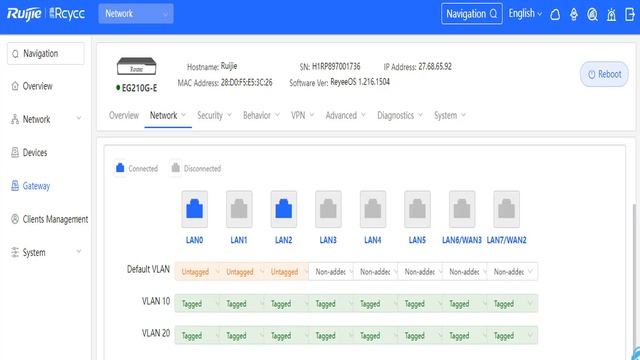The image size is (640, 360).
Task: Open Default VLAN dropdown for LAN0
Action: [x=197, y=271]
